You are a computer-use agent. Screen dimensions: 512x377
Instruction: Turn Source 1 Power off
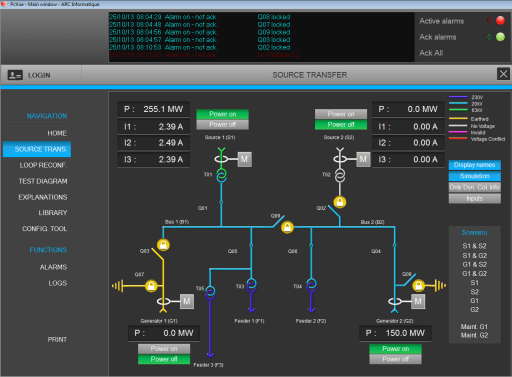(223, 124)
